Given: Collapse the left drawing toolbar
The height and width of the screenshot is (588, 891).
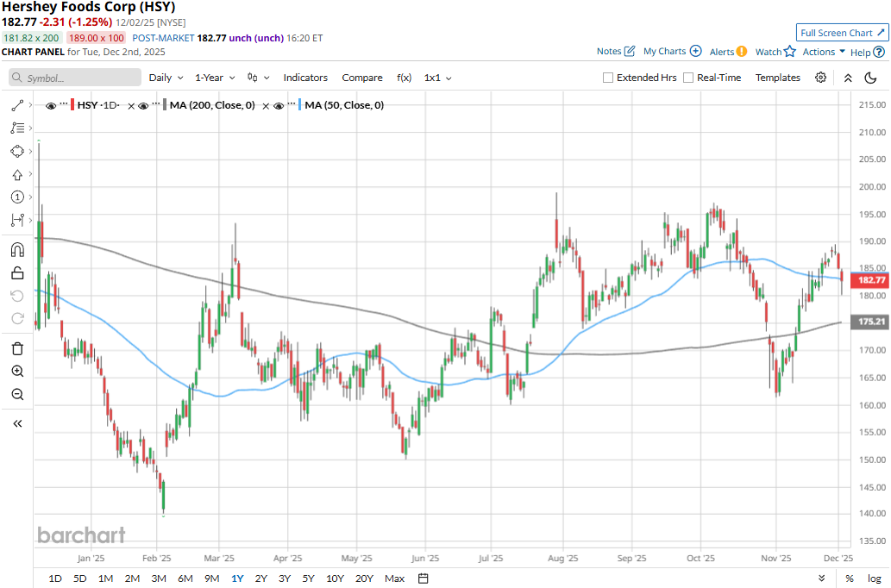Looking at the screenshot, I should (x=17, y=423).
